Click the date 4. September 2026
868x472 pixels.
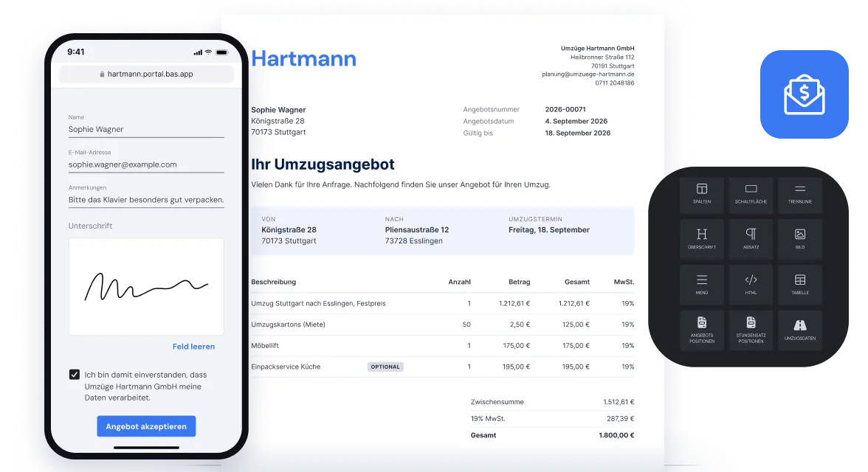576,121
